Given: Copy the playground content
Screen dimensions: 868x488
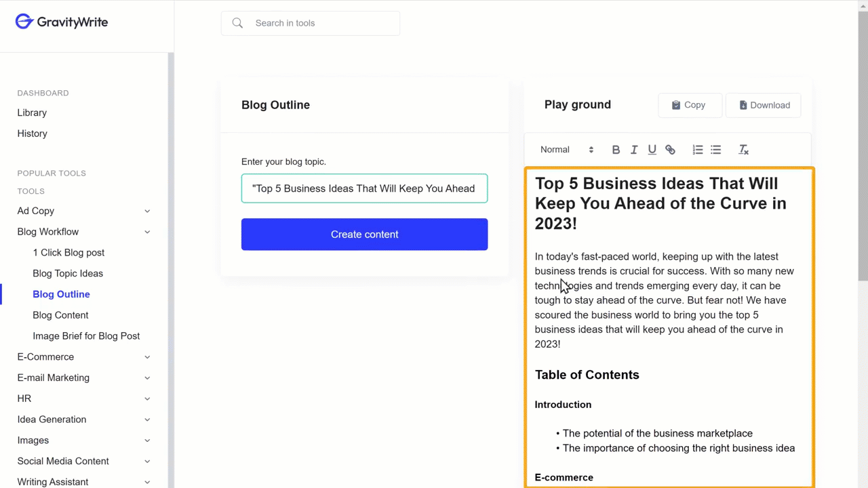Looking at the screenshot, I should point(689,105).
